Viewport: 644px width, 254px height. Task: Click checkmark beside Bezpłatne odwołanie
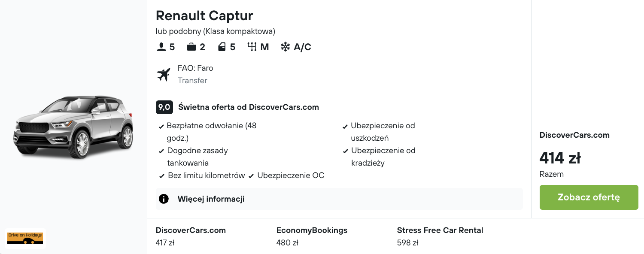click(x=161, y=127)
